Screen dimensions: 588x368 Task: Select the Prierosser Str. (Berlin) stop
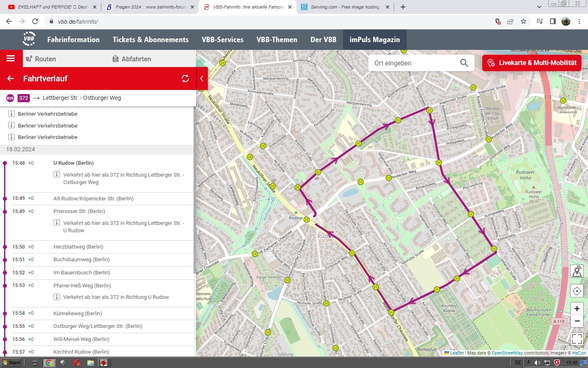79,211
